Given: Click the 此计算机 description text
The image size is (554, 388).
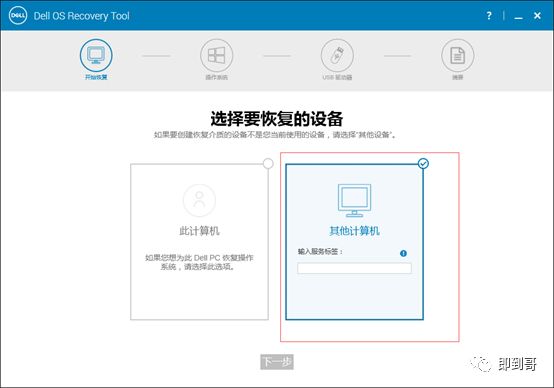Looking at the screenshot, I should (x=199, y=262).
